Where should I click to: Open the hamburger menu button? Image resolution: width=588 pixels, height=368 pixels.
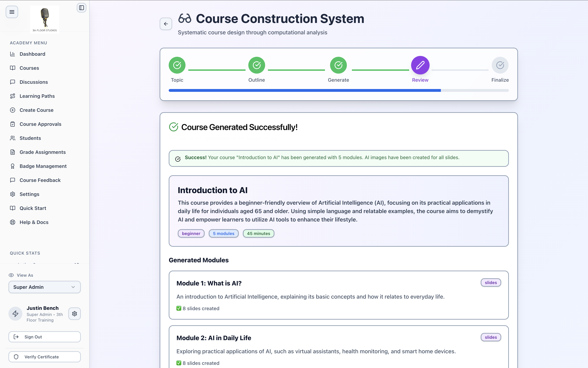tap(12, 12)
